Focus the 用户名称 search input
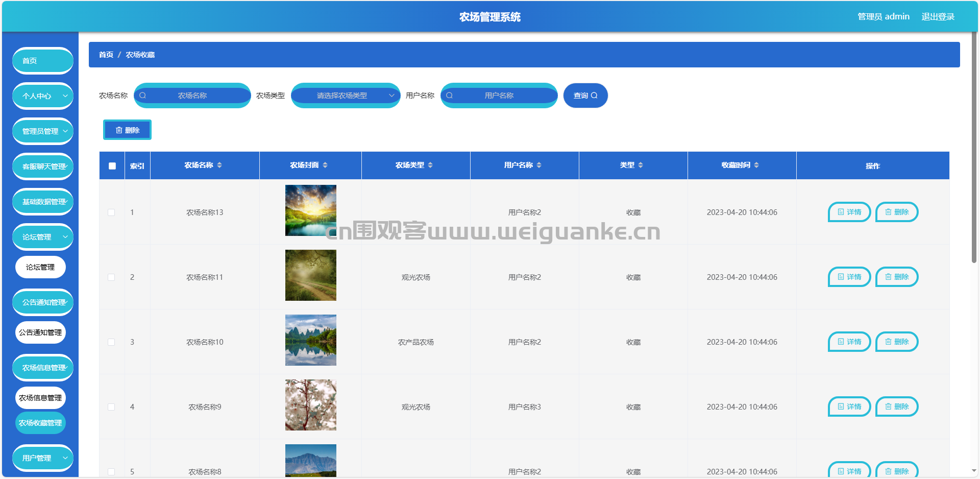 499,95
